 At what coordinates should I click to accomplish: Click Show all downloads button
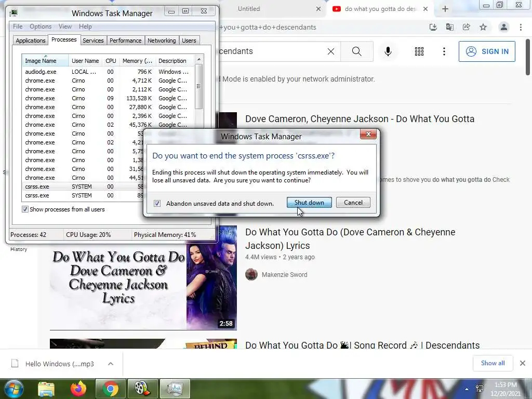click(493, 363)
